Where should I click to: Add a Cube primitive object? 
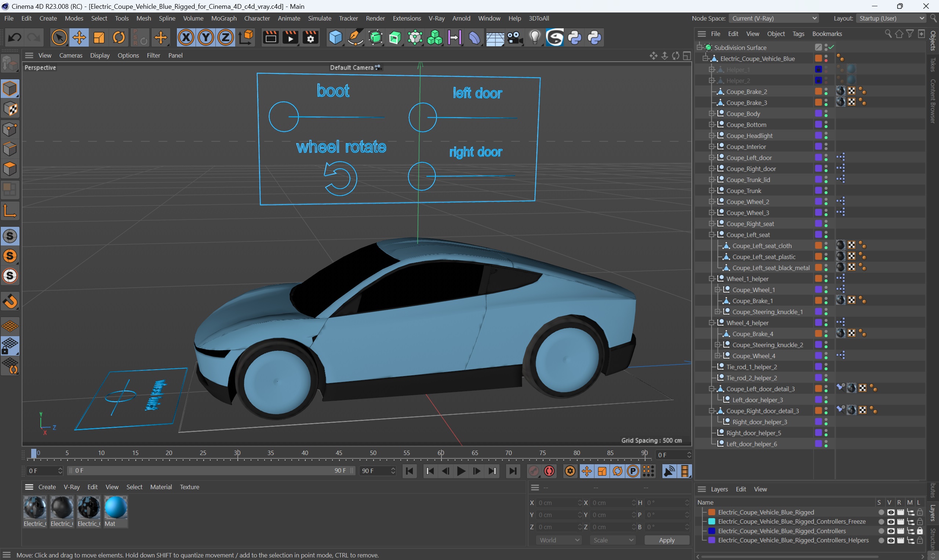(335, 37)
